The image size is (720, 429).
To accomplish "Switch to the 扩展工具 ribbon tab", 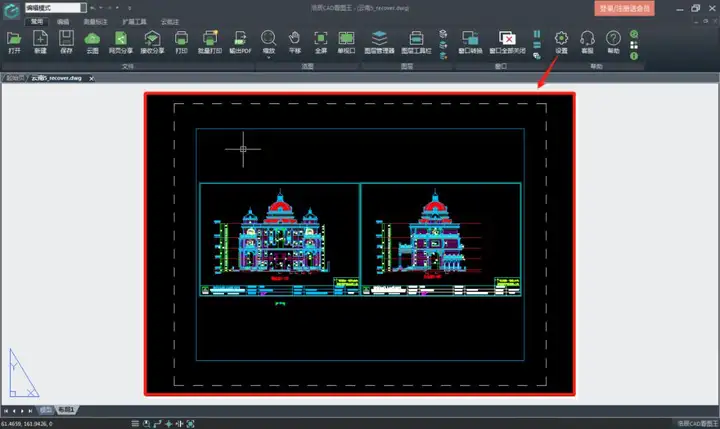I will coord(135,22).
